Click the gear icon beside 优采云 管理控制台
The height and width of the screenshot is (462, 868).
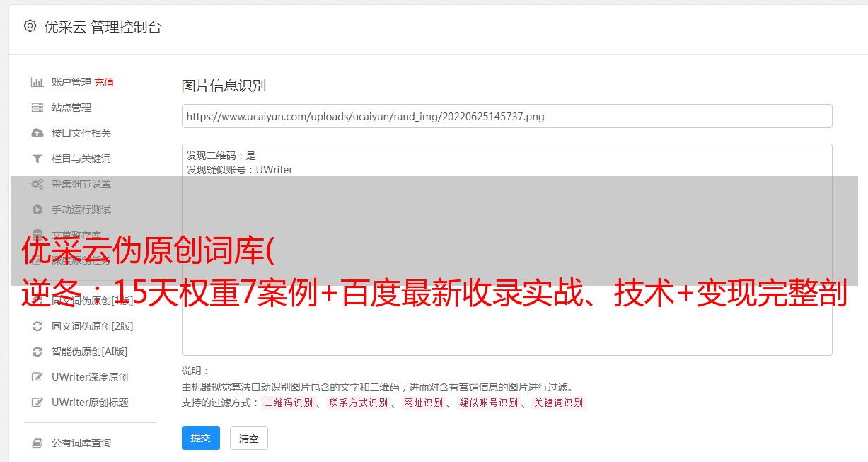tap(30, 26)
